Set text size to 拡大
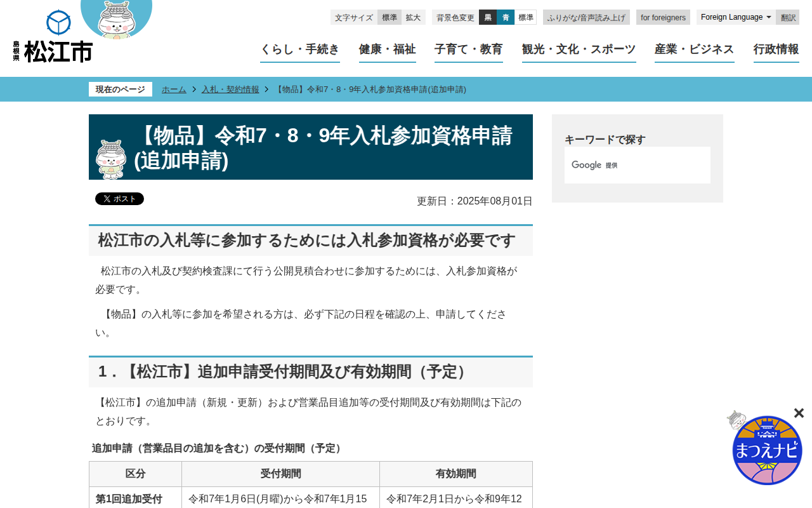Image resolution: width=812 pixels, height=508 pixels. click(413, 17)
